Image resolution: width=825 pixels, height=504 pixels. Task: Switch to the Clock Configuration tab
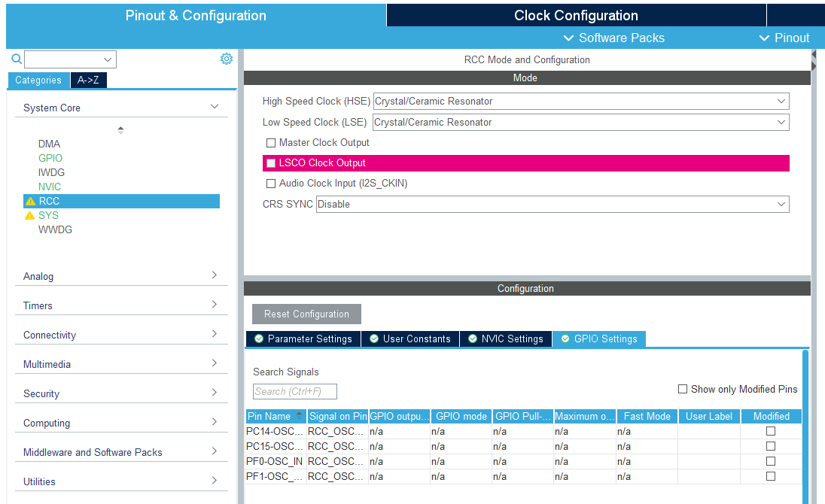(576, 15)
